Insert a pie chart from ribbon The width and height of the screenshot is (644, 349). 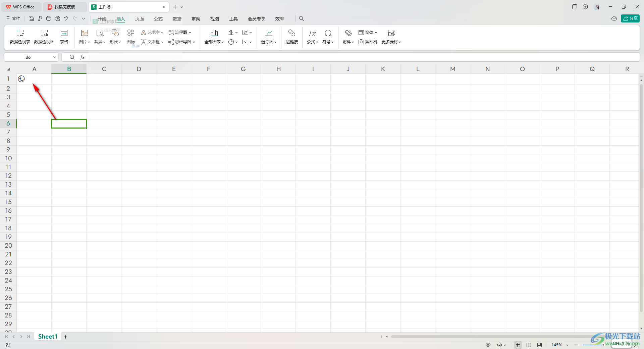pos(233,42)
